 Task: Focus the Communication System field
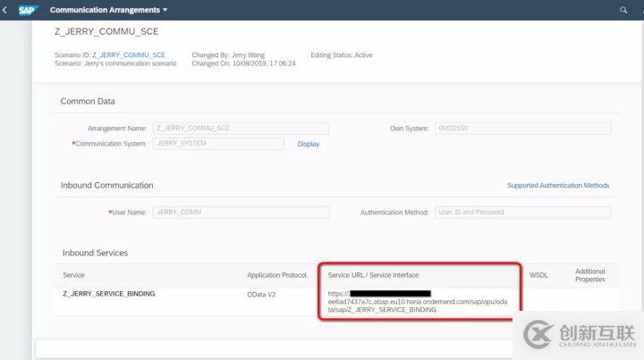click(218, 144)
